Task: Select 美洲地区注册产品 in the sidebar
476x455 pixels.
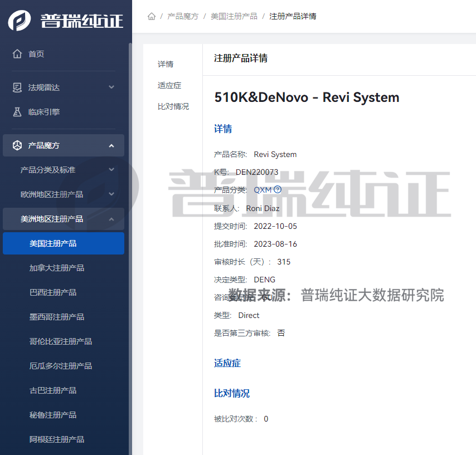Action: pyautogui.click(x=64, y=219)
